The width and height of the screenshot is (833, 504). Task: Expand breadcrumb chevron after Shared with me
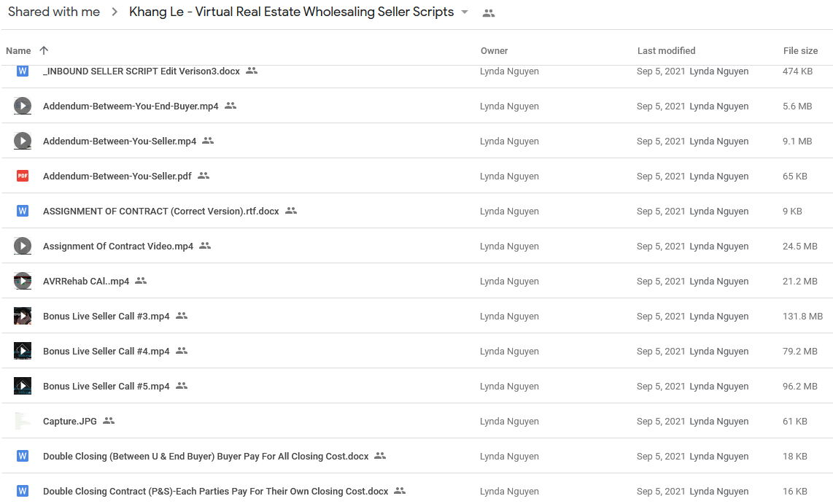click(x=115, y=12)
